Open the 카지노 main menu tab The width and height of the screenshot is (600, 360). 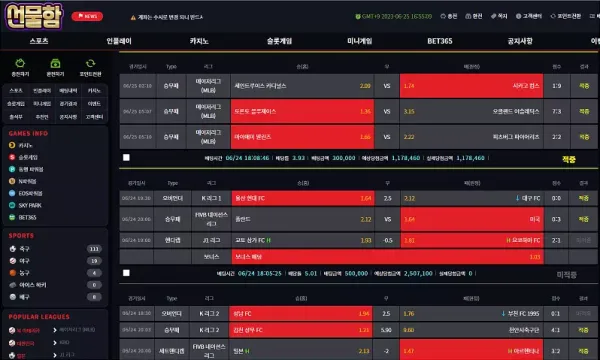tap(199, 41)
